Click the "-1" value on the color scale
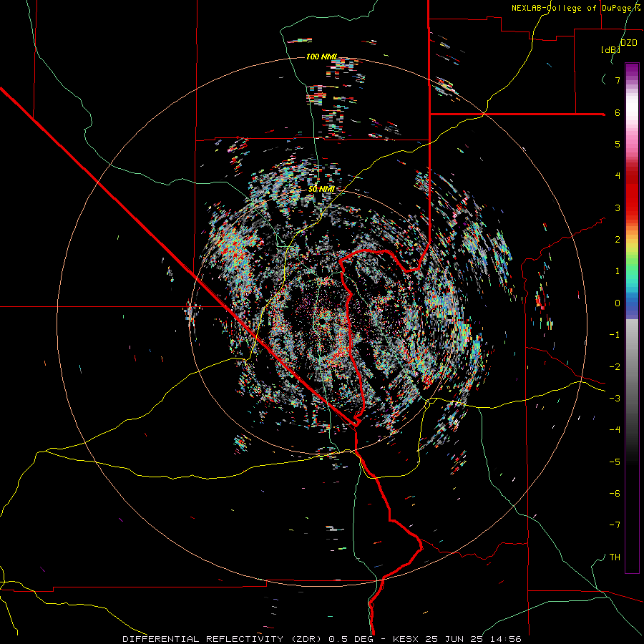The image size is (644, 644). coord(615,335)
